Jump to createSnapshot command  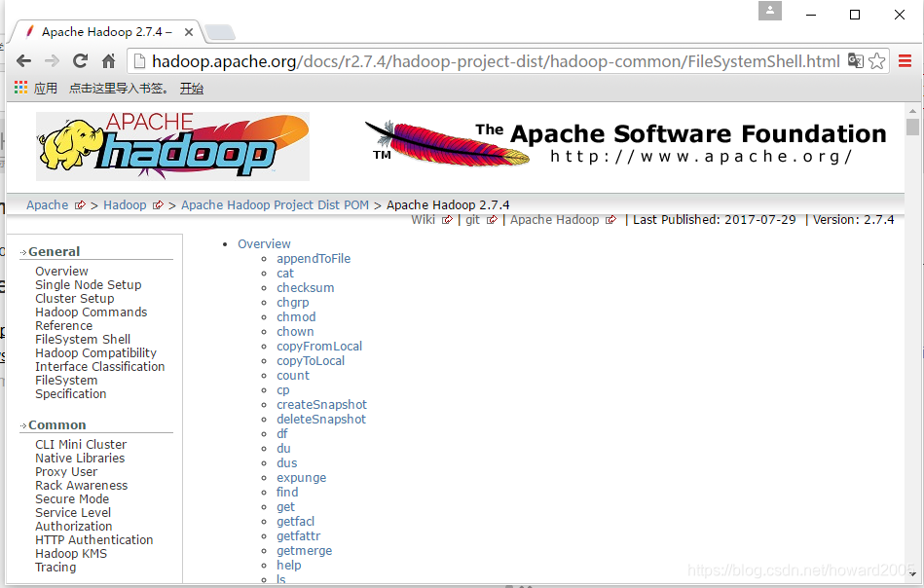coord(321,405)
